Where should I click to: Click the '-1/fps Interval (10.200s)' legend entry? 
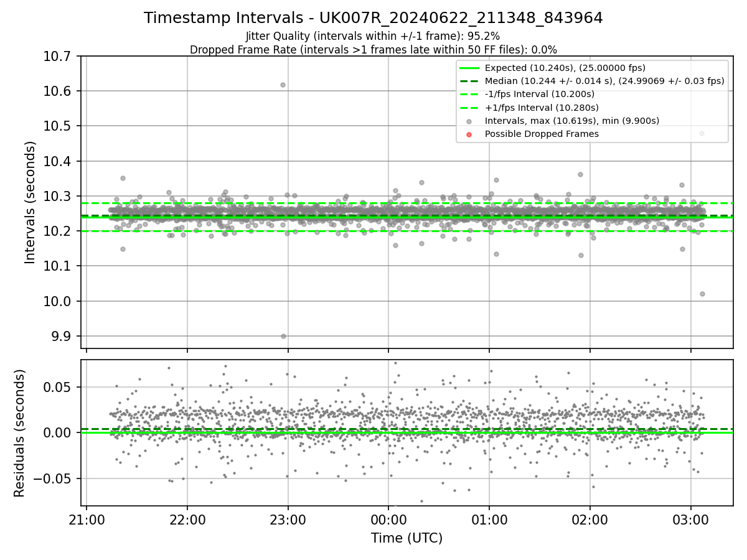pyautogui.click(x=540, y=94)
